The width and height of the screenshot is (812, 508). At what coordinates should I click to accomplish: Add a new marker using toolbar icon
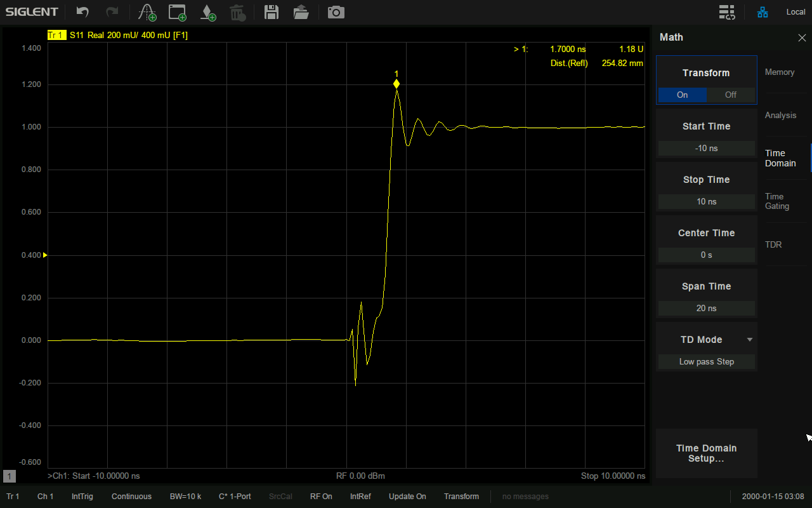tap(207, 12)
